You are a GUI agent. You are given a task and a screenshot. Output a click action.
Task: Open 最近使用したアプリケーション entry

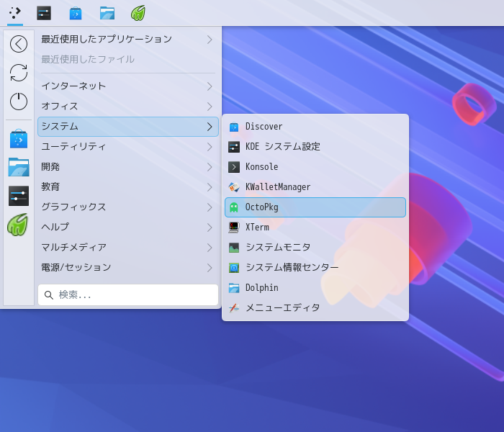pos(128,40)
